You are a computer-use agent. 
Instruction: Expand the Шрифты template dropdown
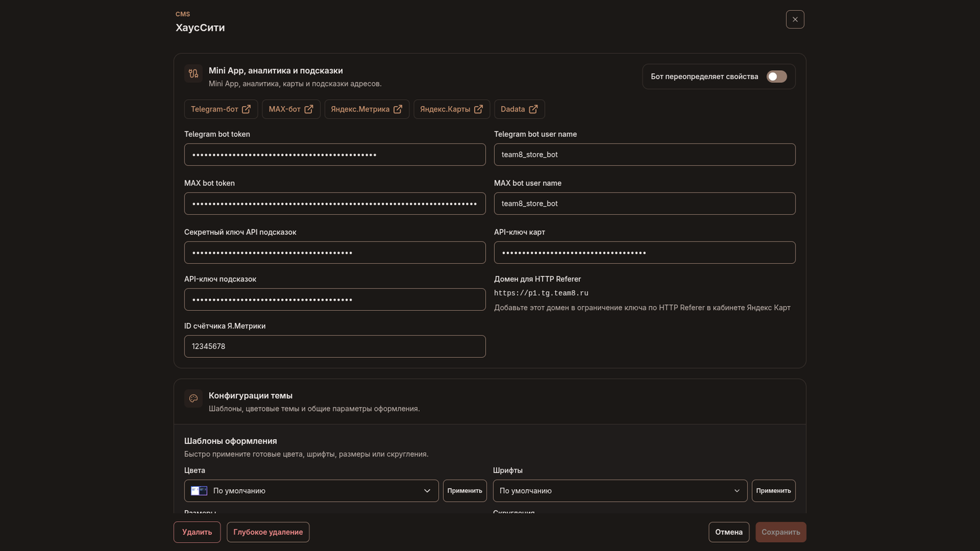point(620,490)
